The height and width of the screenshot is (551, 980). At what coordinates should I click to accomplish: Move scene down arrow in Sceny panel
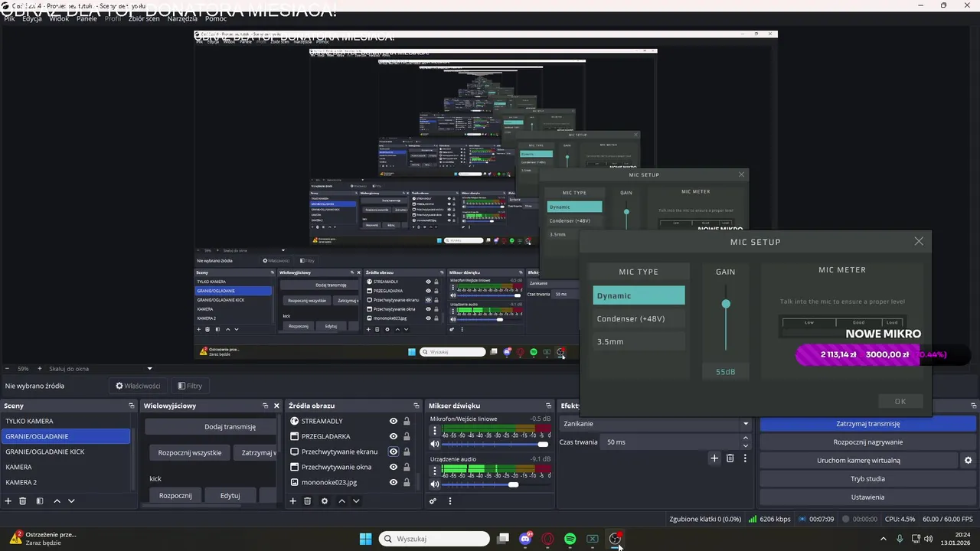tap(71, 501)
